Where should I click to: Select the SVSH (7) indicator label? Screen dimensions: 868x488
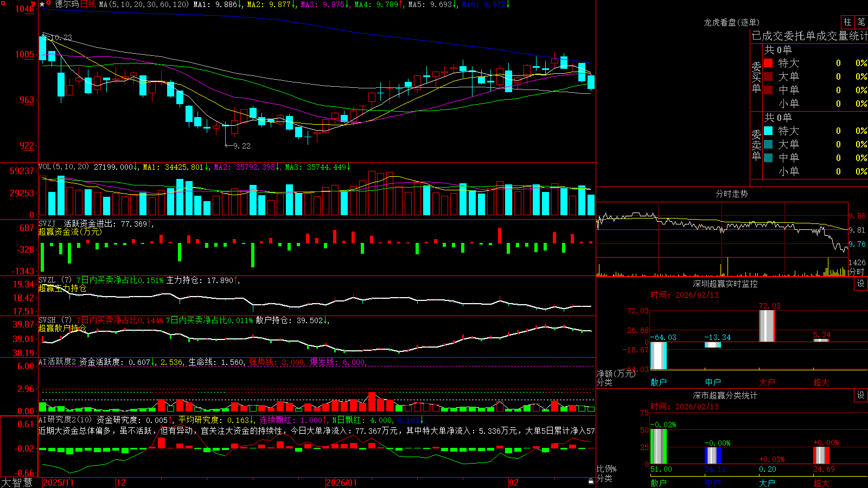[x=55, y=320]
